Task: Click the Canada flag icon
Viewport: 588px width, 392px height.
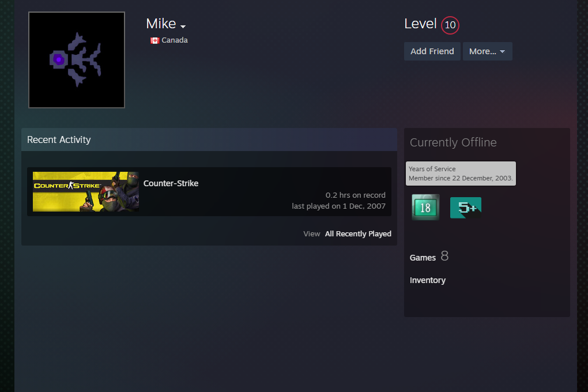Action: tap(155, 40)
